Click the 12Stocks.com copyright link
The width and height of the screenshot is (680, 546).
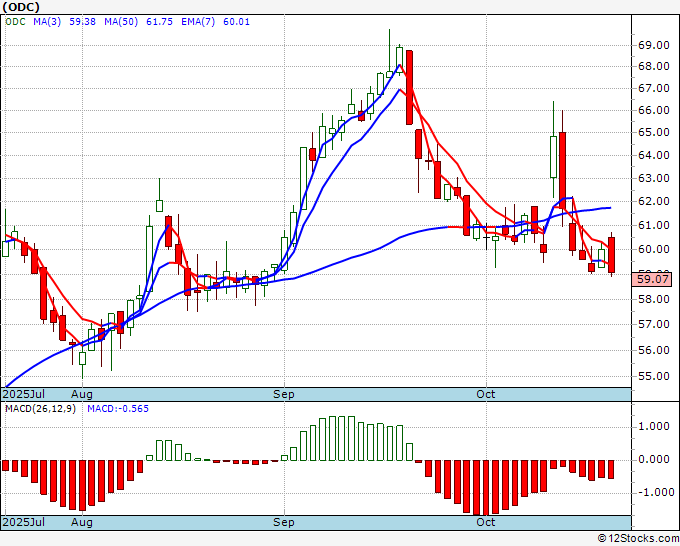638,539
